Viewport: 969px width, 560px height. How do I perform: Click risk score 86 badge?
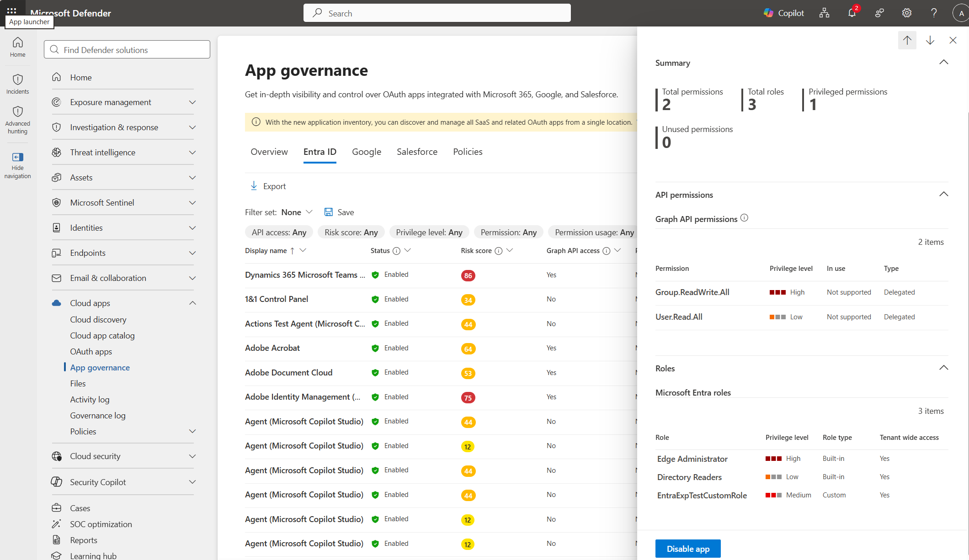468,275
